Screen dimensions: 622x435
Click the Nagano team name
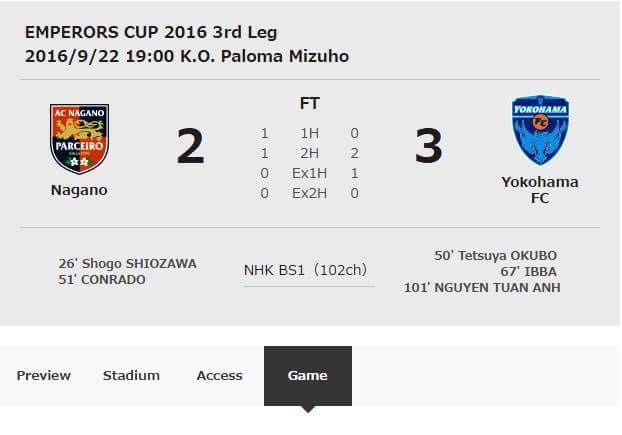pos(79,190)
